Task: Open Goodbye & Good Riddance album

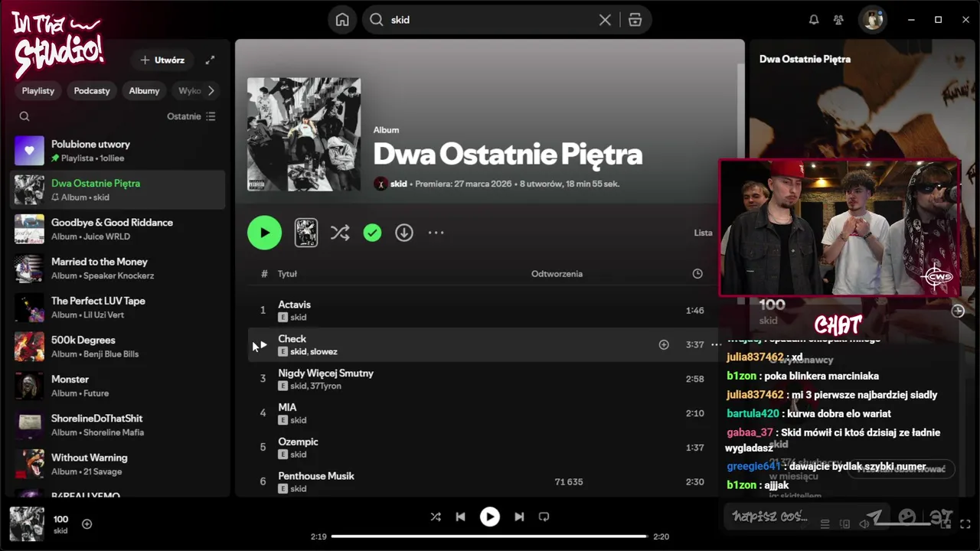Action: tap(118, 229)
